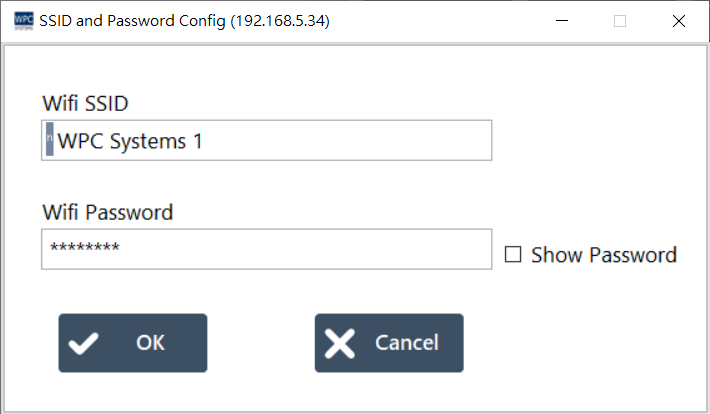710x414 pixels.
Task: Close the SSID and Password Config dialog
Action: [679, 21]
